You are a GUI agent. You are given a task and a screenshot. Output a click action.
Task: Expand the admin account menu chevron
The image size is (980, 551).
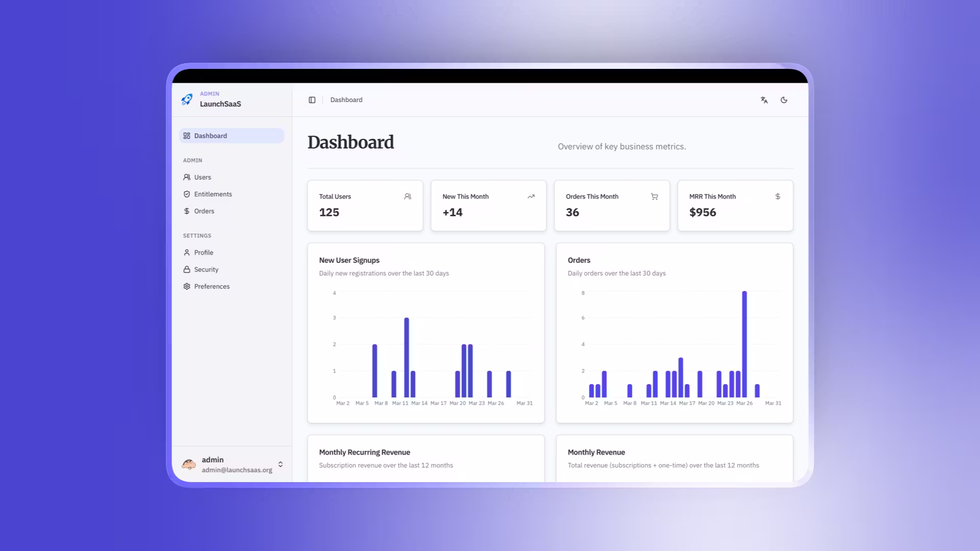click(280, 464)
